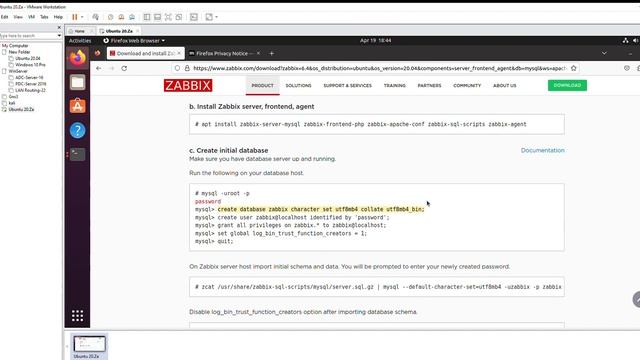The height and width of the screenshot is (360, 640).
Task: Send Ctrl+Alt+Del using the VMware toolbar icon
Action: click(x=96, y=17)
